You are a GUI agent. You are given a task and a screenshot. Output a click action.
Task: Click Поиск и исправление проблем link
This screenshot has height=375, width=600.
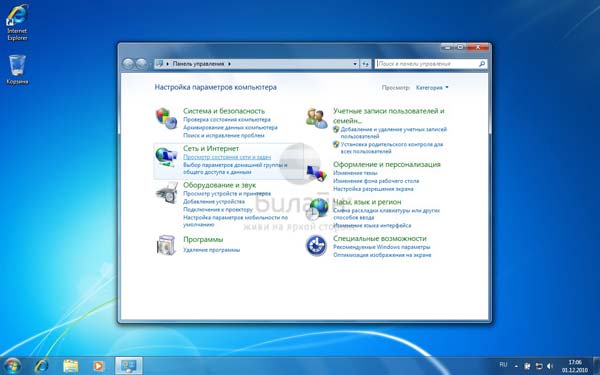point(223,135)
